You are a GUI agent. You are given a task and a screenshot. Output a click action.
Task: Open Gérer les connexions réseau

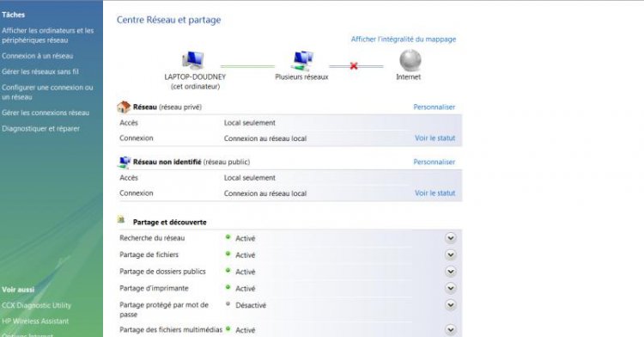click(46, 113)
